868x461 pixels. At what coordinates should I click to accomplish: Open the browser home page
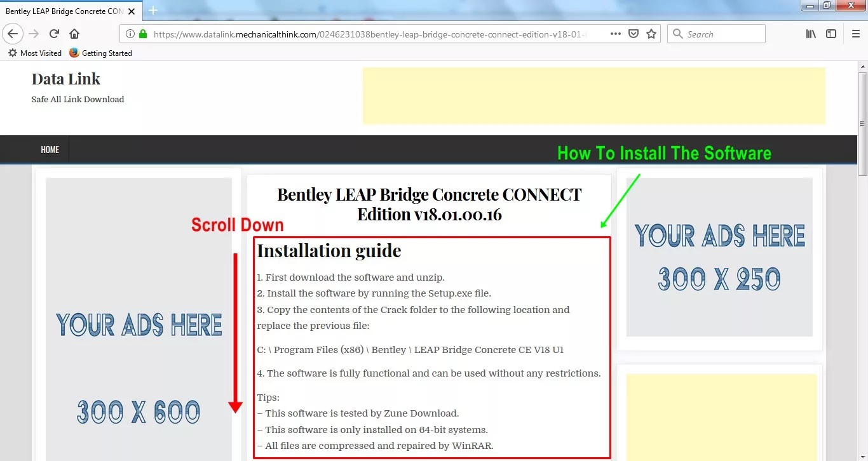pyautogui.click(x=74, y=34)
